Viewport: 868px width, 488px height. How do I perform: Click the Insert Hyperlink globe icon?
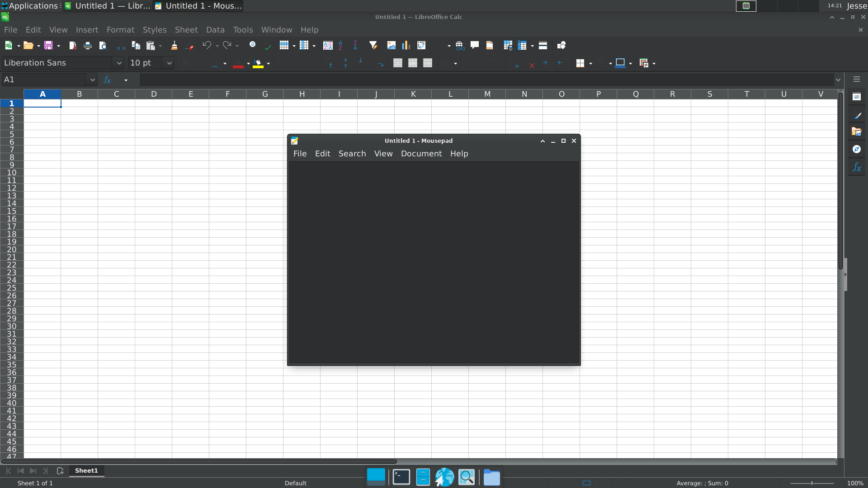point(460,45)
